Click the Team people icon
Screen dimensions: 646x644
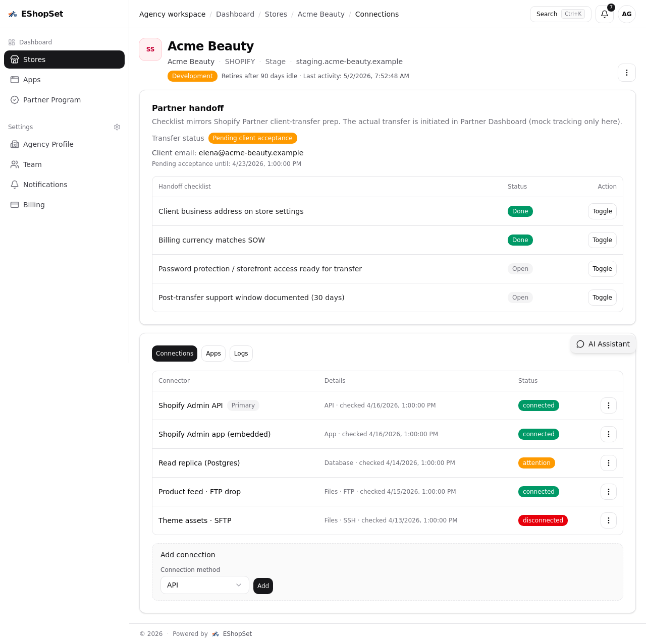point(15,164)
